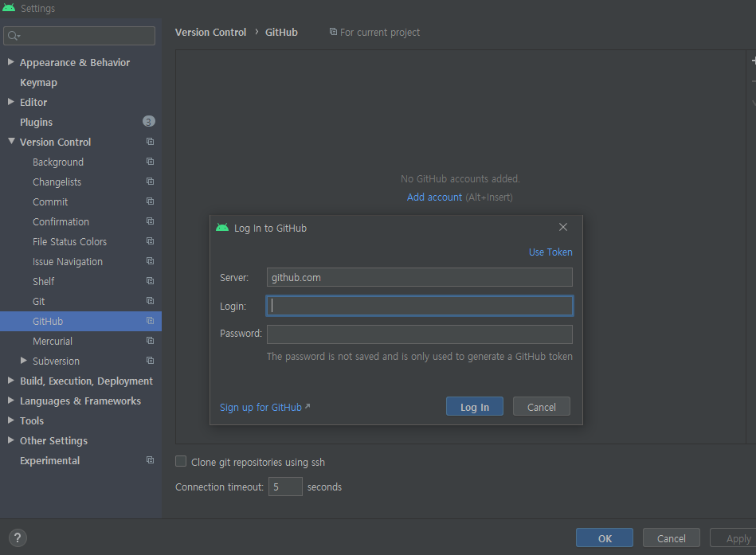Select Shelf under Version Control

[x=43, y=281]
